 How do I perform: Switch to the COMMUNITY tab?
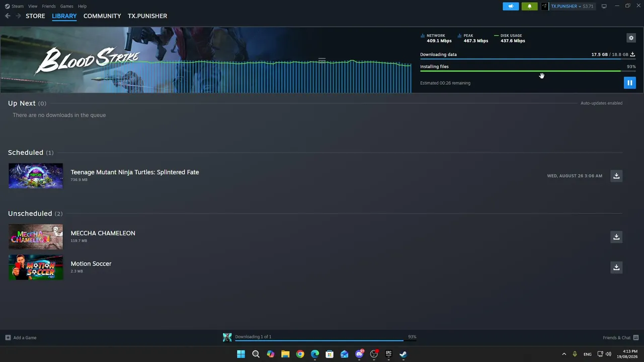point(102,16)
